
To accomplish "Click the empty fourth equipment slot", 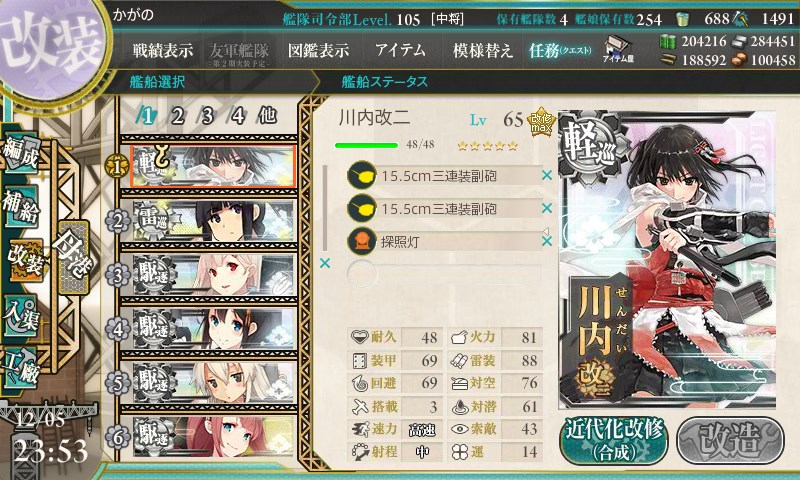I will [x=444, y=273].
